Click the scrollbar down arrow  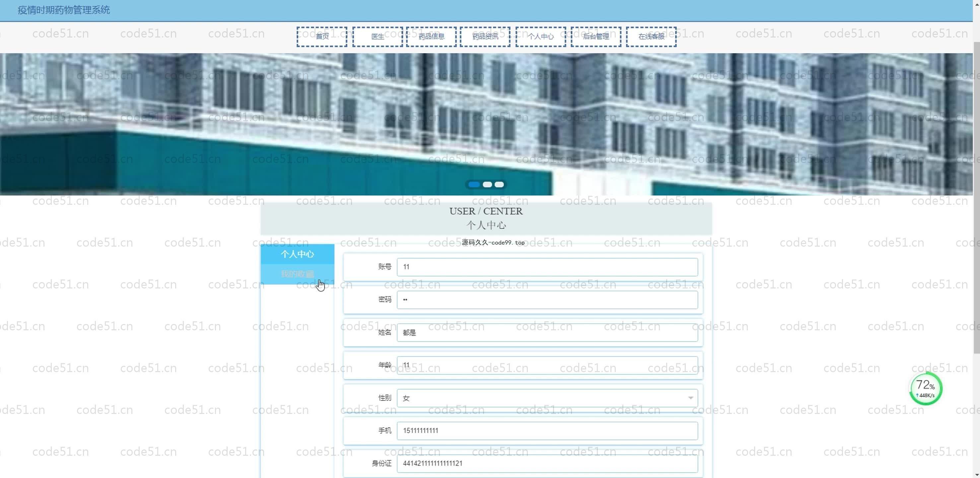(977, 475)
